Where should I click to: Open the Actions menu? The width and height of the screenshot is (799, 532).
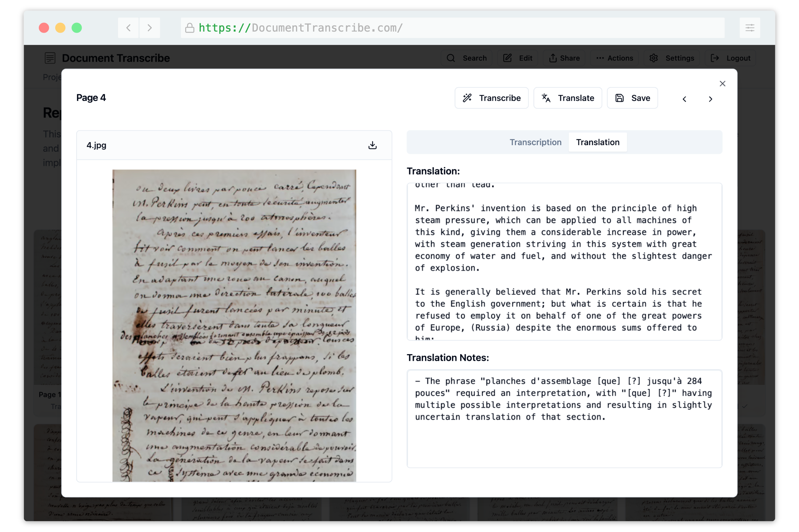[614, 58]
